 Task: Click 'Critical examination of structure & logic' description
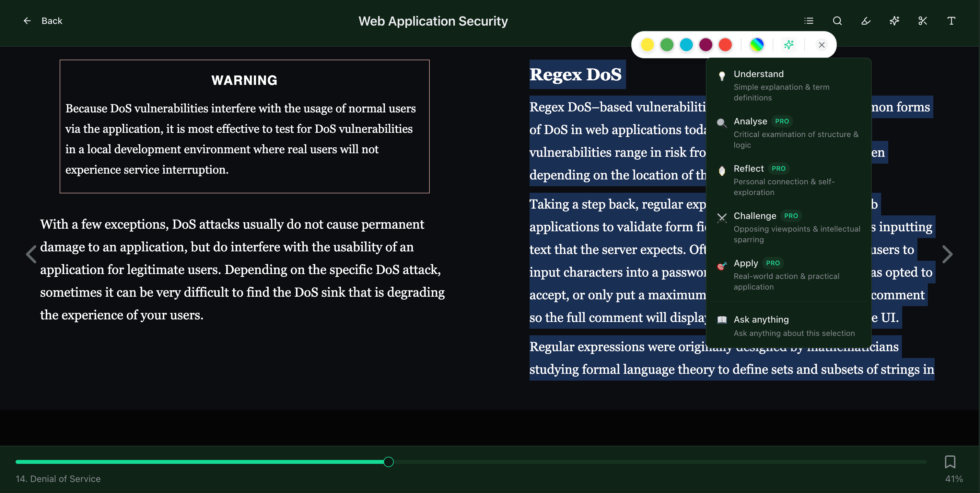(x=796, y=140)
